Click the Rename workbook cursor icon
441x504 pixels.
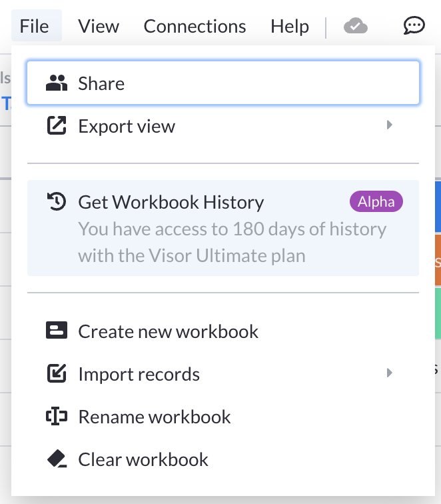[x=57, y=417]
